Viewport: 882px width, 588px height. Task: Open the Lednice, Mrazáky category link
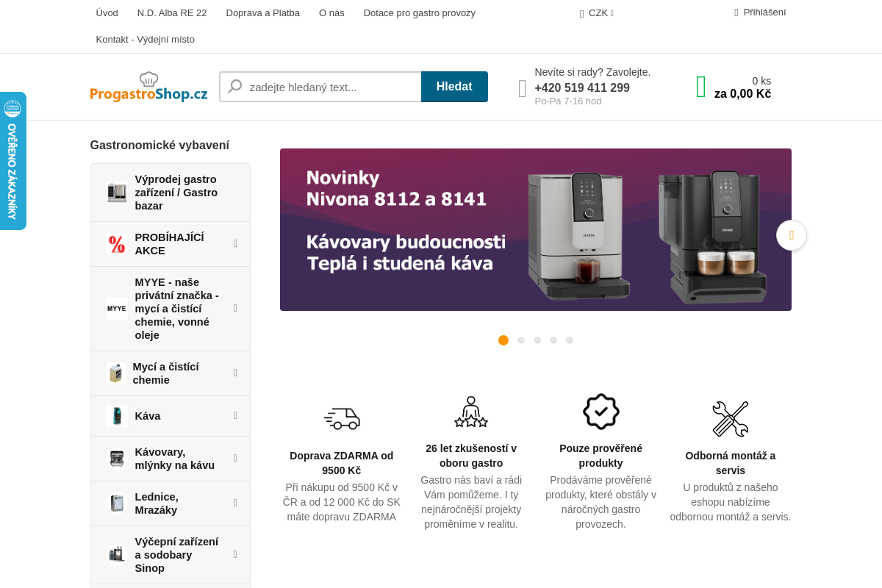click(157, 503)
